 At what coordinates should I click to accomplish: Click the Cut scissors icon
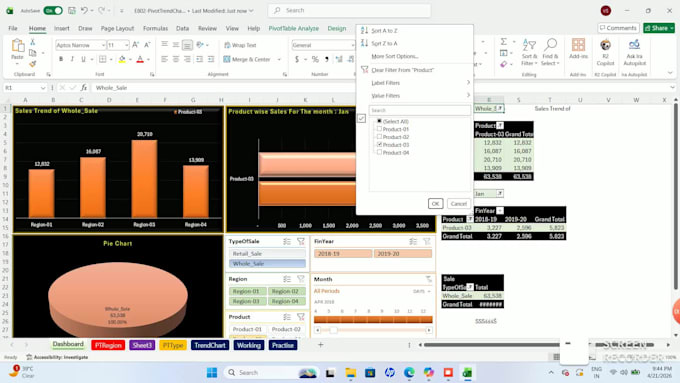point(33,42)
